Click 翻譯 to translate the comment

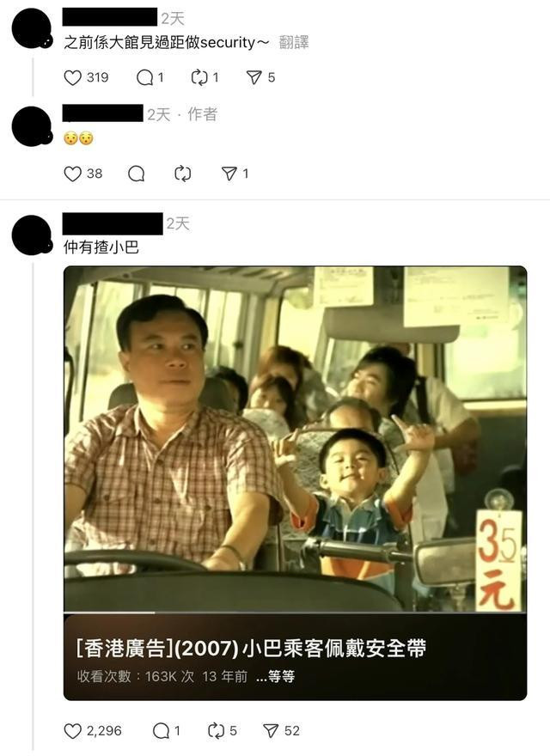point(294,42)
